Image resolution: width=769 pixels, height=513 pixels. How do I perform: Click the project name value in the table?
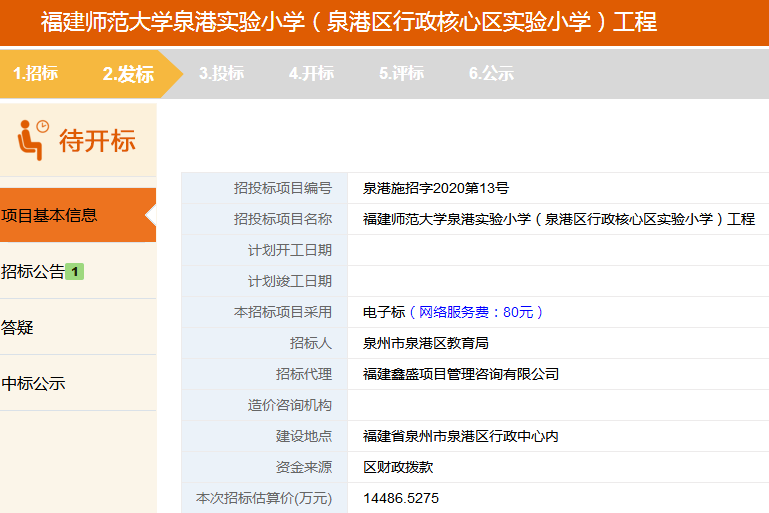click(559, 219)
